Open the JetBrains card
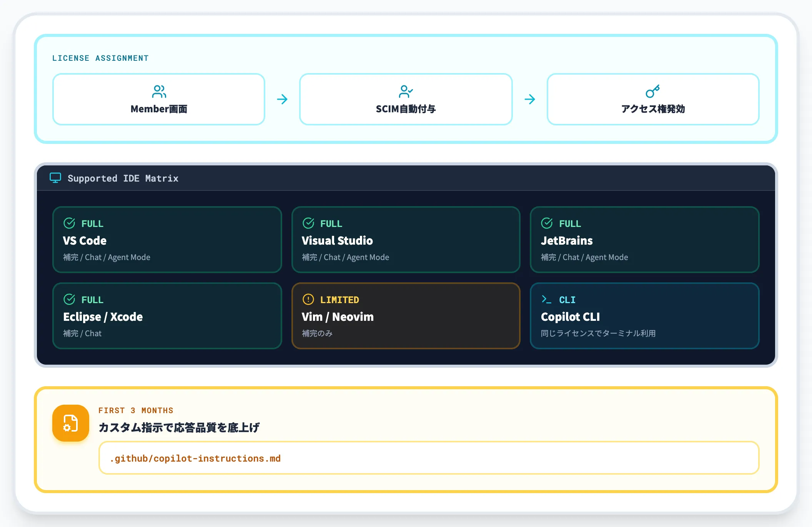 click(x=644, y=240)
